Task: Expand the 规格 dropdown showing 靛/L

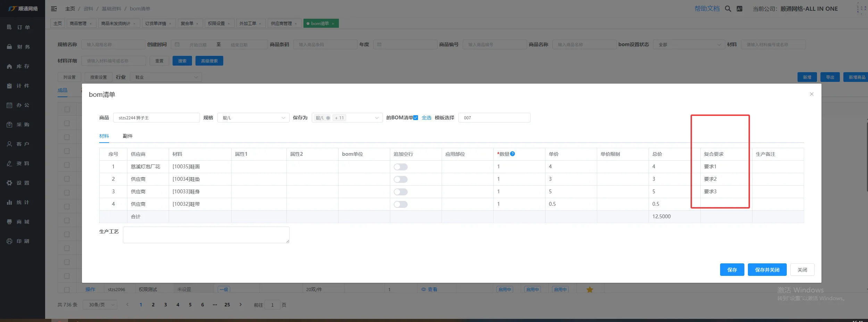Action: point(253,118)
